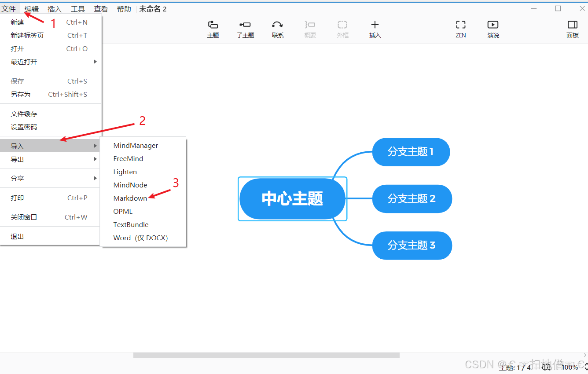588x374 pixels.
Task: Click 新建 to create a new file
Action: [17, 22]
